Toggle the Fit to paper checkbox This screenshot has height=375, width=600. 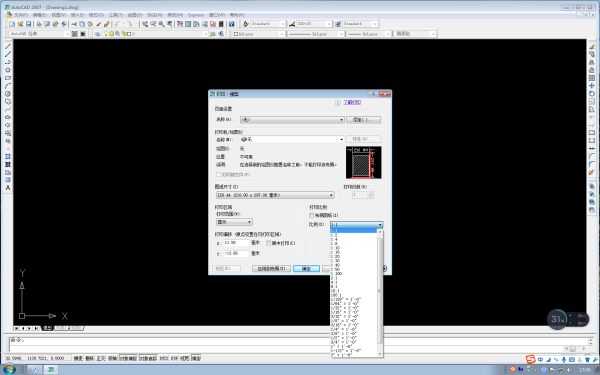point(311,215)
